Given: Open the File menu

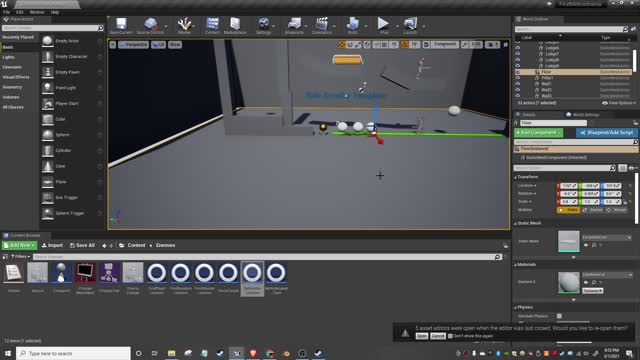Looking at the screenshot, I should pyautogui.click(x=7, y=12).
